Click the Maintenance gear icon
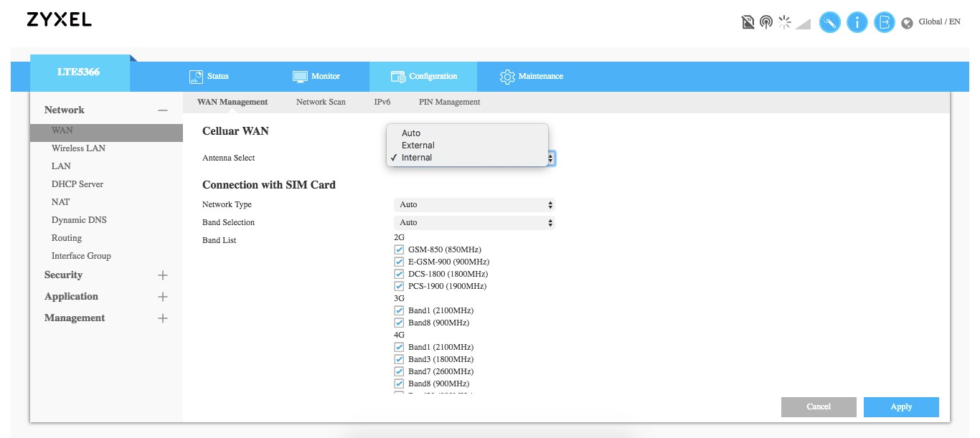The width and height of the screenshot is (980, 438). click(x=507, y=76)
